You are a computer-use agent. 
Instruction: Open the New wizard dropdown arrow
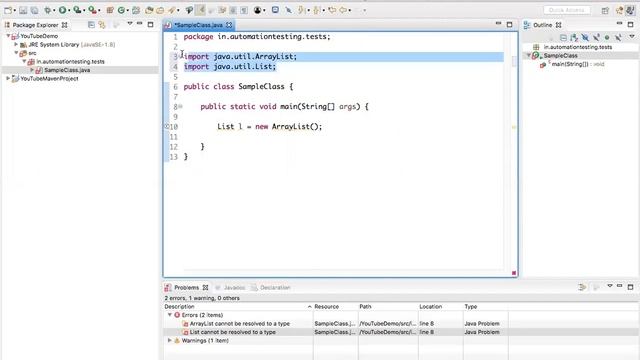(14, 11)
